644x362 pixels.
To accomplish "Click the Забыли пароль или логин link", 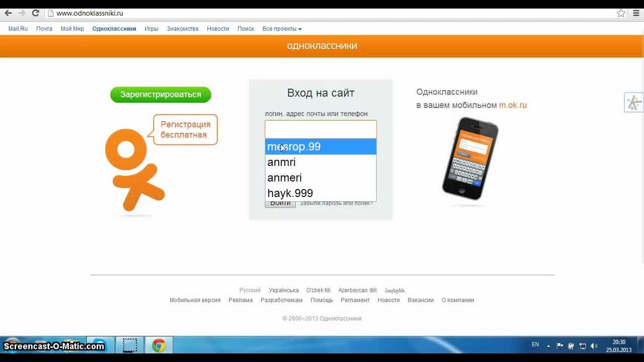I will [x=337, y=204].
